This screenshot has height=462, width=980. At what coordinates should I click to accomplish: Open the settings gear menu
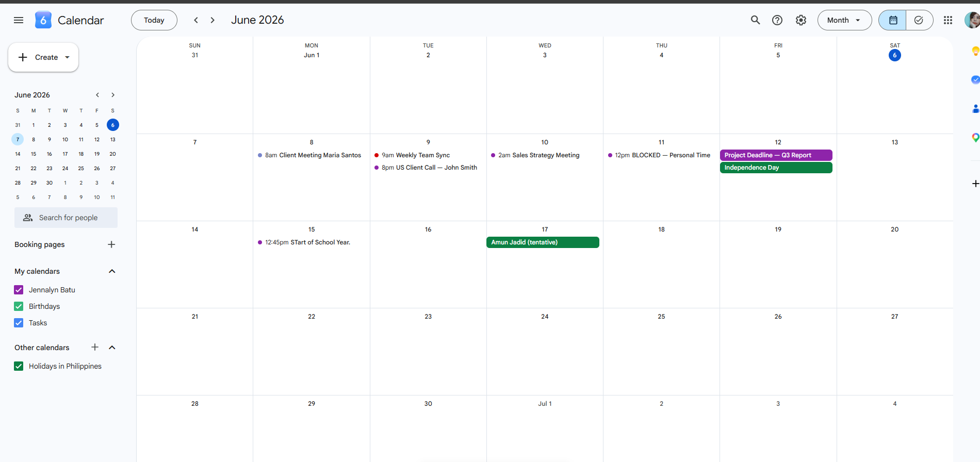point(801,20)
